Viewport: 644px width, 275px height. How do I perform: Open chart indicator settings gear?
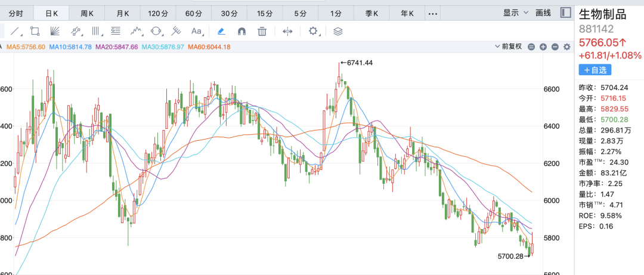tap(566, 47)
